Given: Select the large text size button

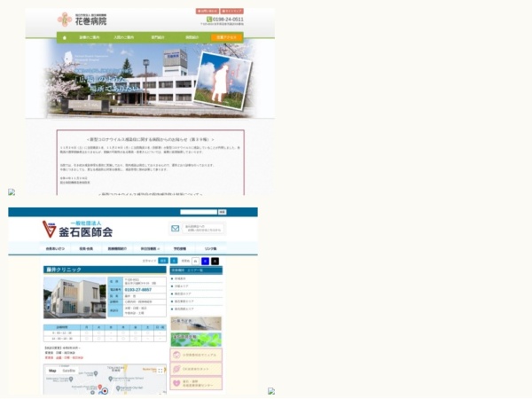Looking at the screenshot, I should tap(174, 261).
